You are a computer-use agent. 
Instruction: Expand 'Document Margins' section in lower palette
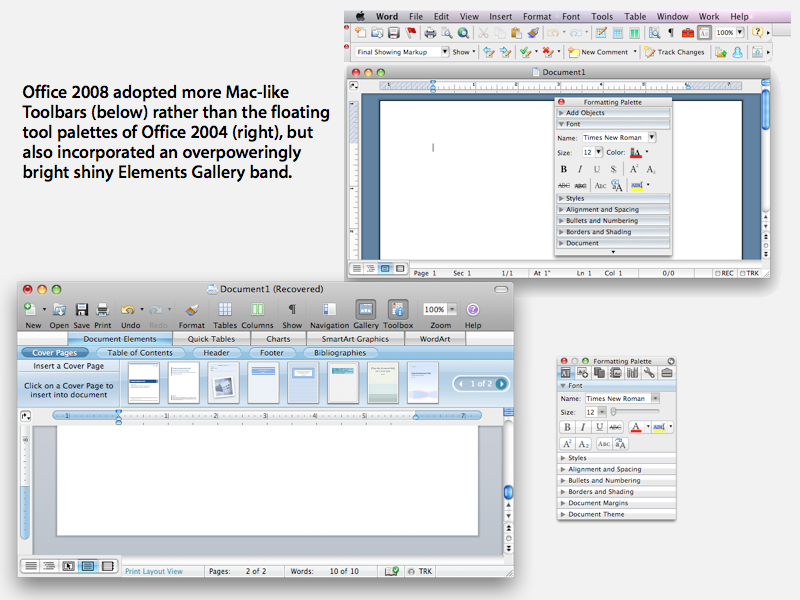tap(616, 503)
